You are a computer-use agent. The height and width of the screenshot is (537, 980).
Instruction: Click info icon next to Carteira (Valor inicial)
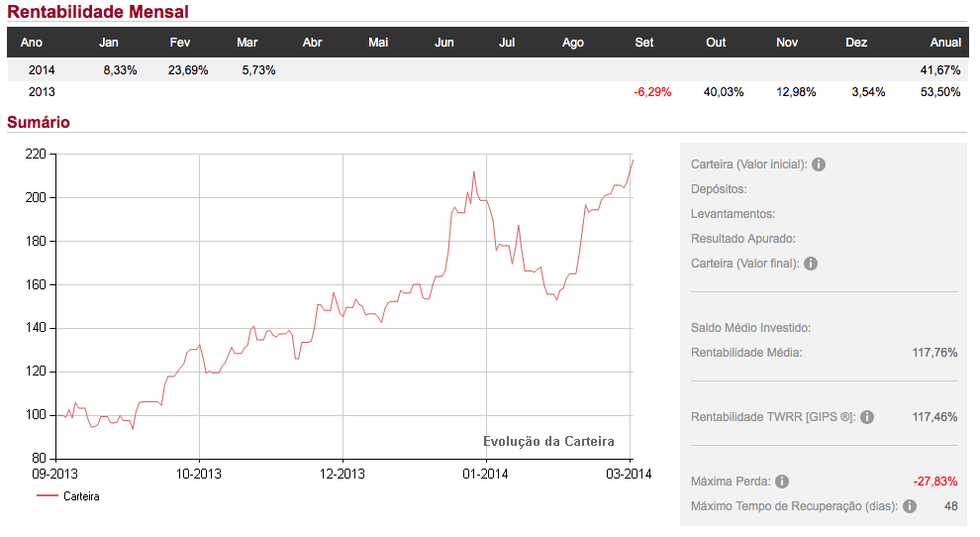[819, 164]
